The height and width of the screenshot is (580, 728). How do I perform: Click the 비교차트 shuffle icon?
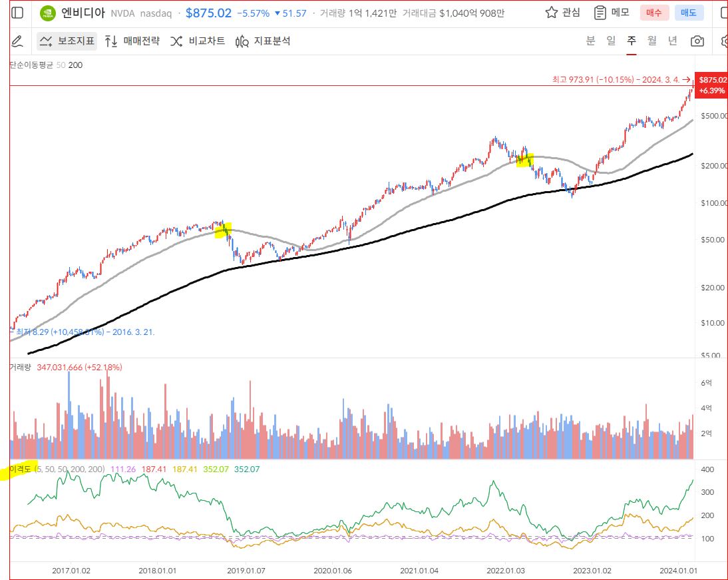coord(176,41)
